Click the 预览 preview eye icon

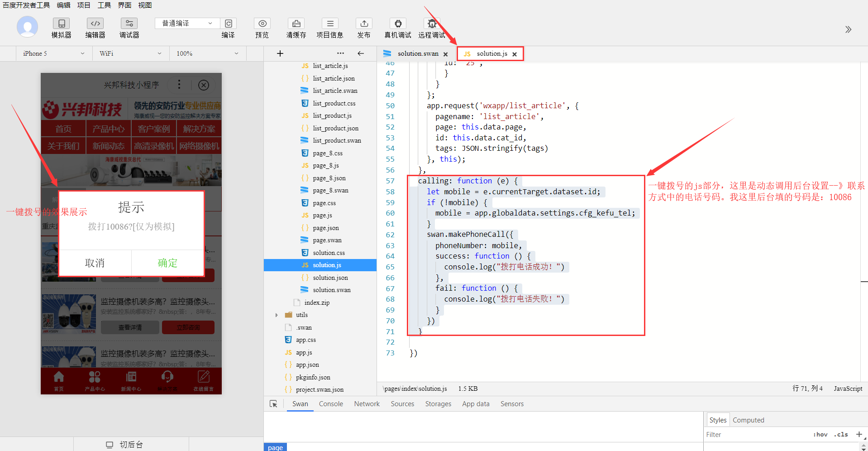pyautogui.click(x=262, y=24)
